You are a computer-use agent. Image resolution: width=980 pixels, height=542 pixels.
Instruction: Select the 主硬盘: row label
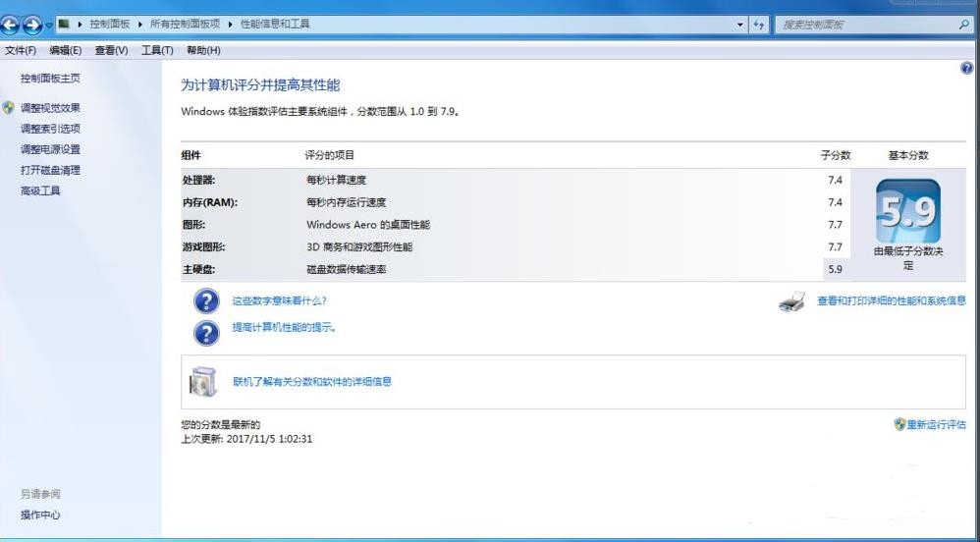click(198, 269)
